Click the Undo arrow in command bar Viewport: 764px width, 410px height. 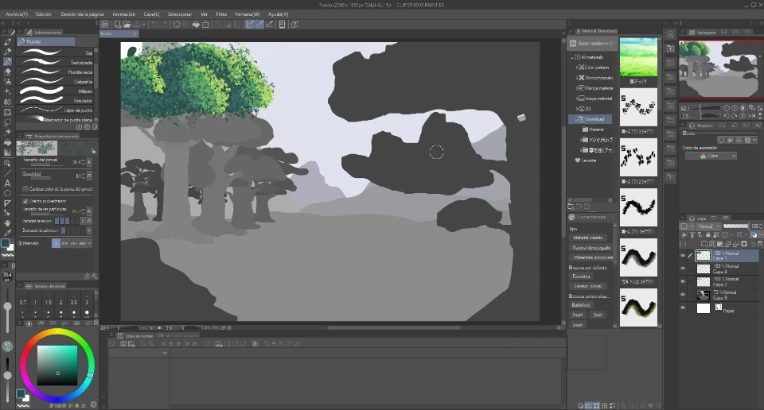point(154,24)
